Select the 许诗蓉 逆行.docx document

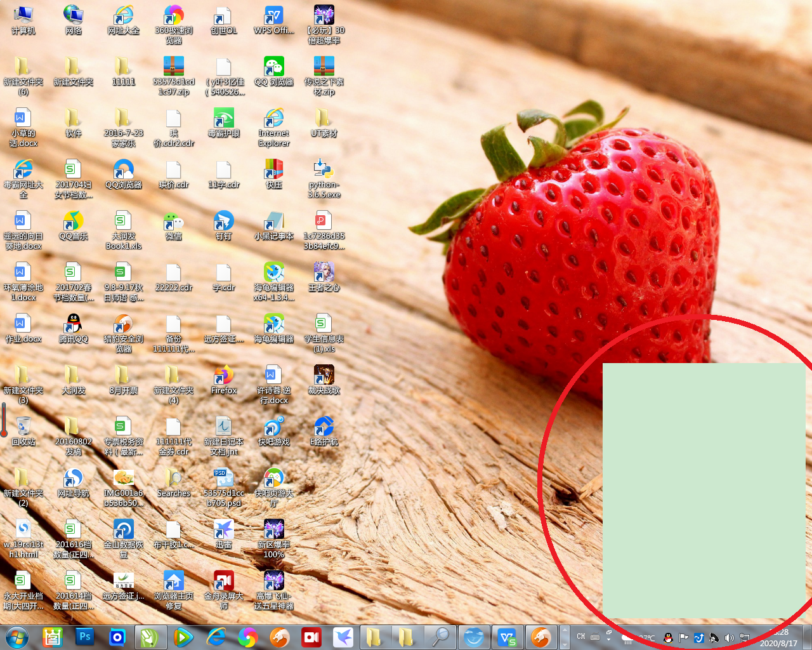[274, 385]
